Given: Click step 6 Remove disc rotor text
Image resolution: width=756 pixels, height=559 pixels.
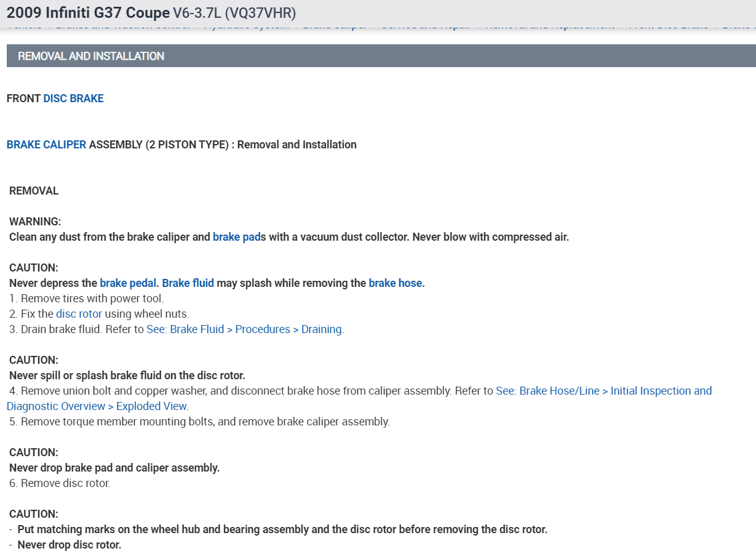Looking at the screenshot, I should point(60,483).
